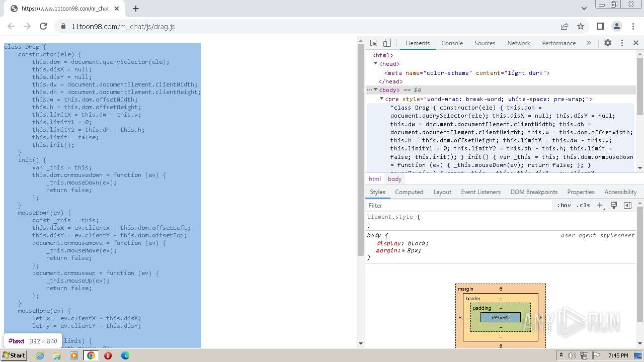644x362 pixels.
Task: Open the Accessibility tab
Action: [620, 192]
